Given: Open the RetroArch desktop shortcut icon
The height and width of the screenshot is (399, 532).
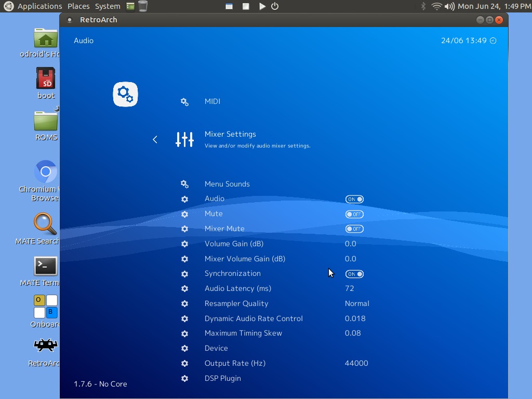Looking at the screenshot, I should click(x=45, y=345).
